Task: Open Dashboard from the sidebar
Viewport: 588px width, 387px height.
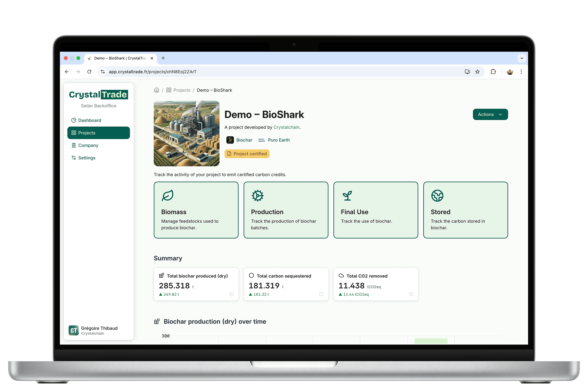Action: tap(99, 120)
